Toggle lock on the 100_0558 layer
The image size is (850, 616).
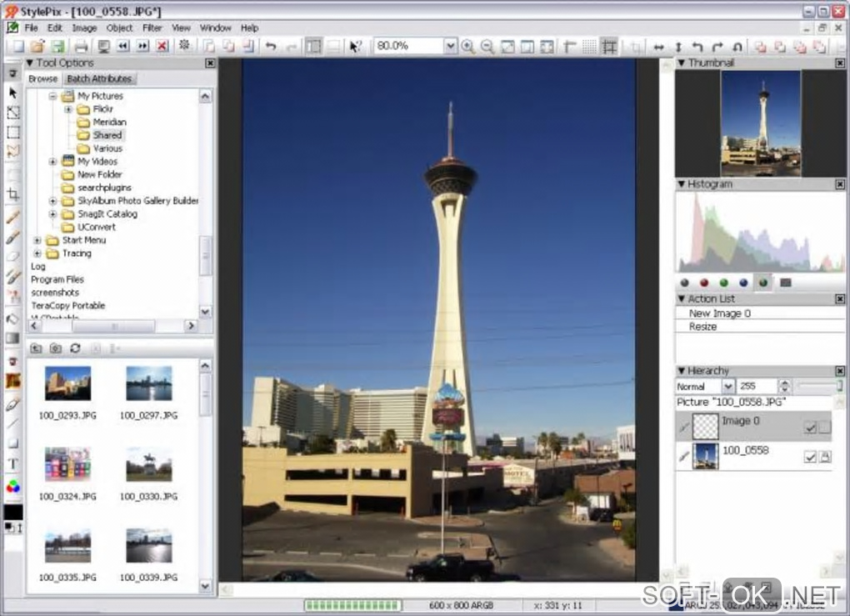click(x=824, y=457)
